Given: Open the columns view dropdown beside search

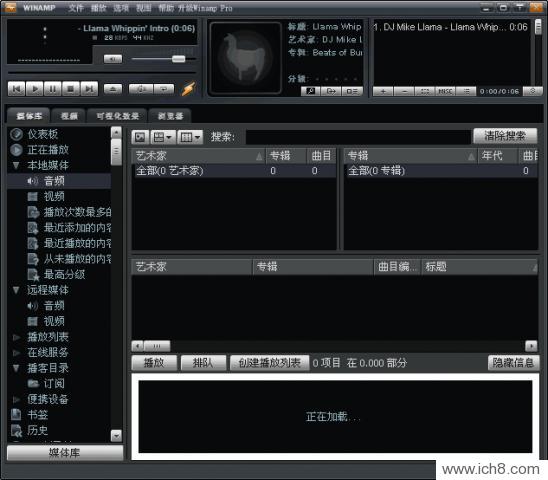Looking at the screenshot, I should [x=190, y=137].
